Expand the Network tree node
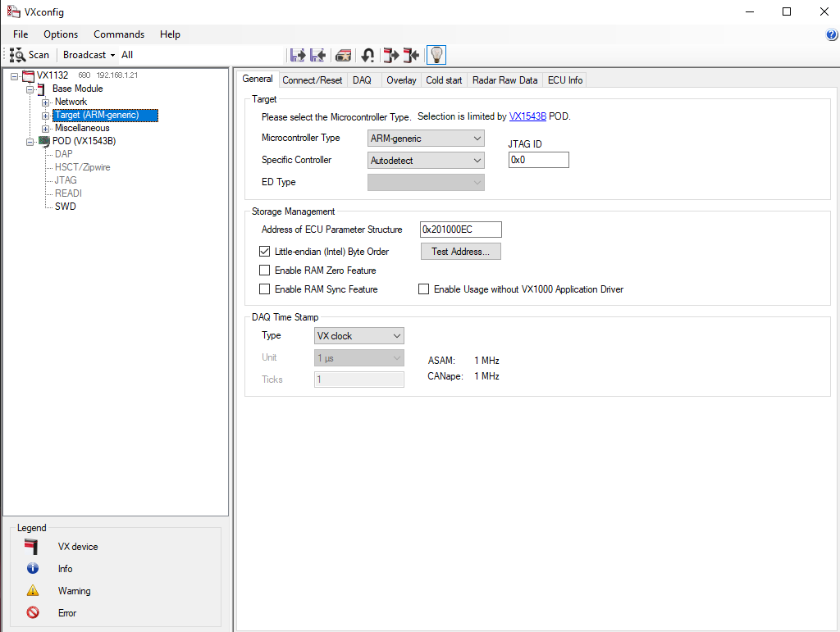Viewport: 840px width, 632px height. pos(46,102)
